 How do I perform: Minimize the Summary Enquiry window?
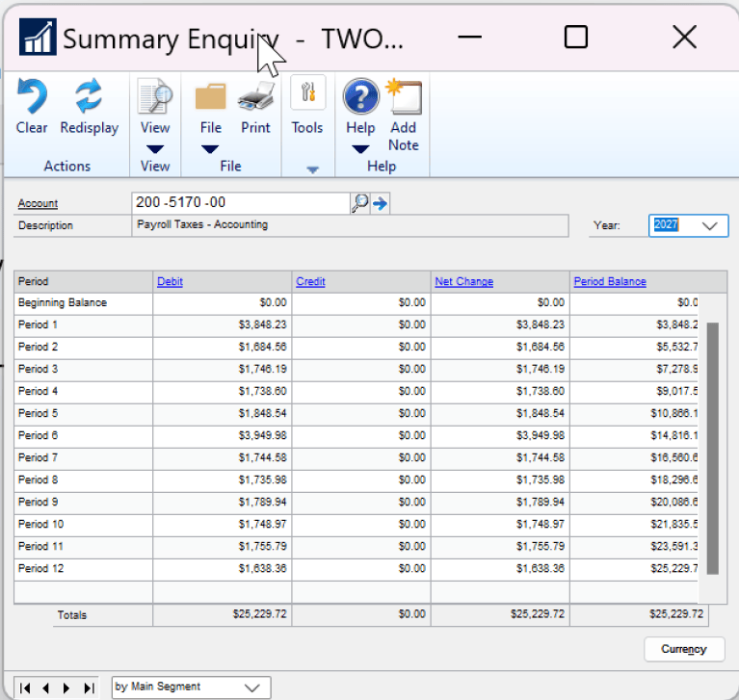pos(470,37)
